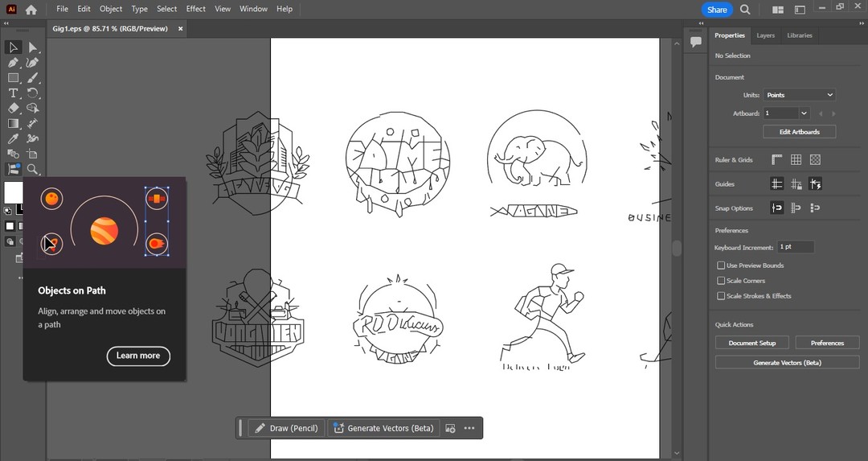Open the Comments panel icon

[x=696, y=42]
